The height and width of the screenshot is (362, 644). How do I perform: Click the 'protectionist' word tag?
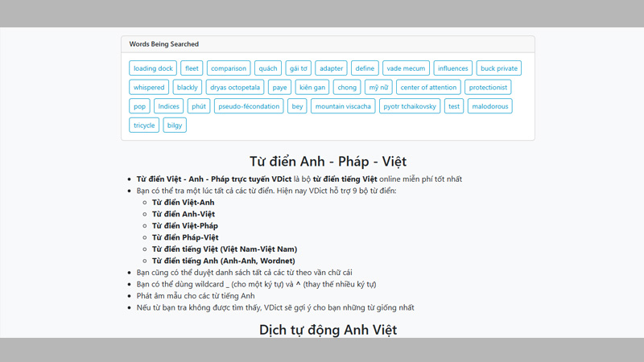click(x=488, y=87)
